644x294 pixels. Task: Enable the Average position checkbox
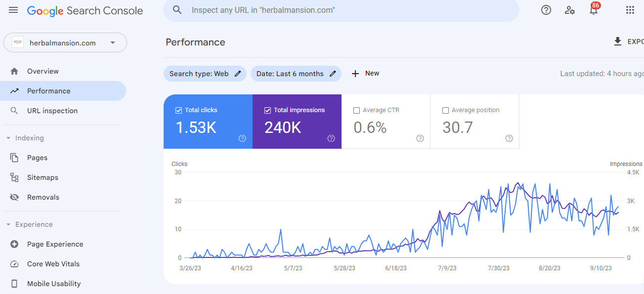tap(446, 110)
